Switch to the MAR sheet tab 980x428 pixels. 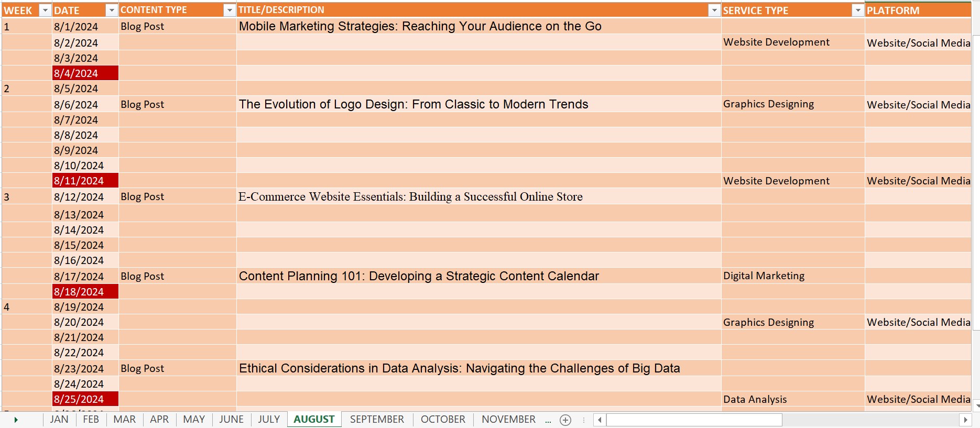click(124, 419)
